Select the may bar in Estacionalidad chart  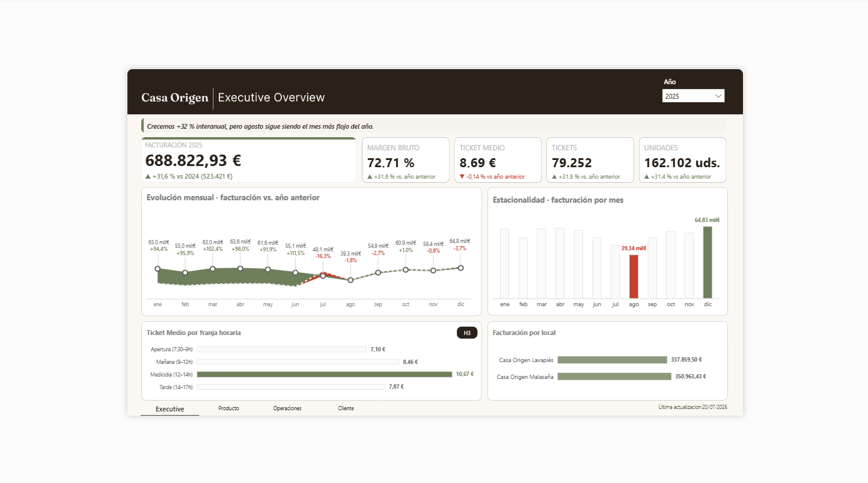coord(578,264)
